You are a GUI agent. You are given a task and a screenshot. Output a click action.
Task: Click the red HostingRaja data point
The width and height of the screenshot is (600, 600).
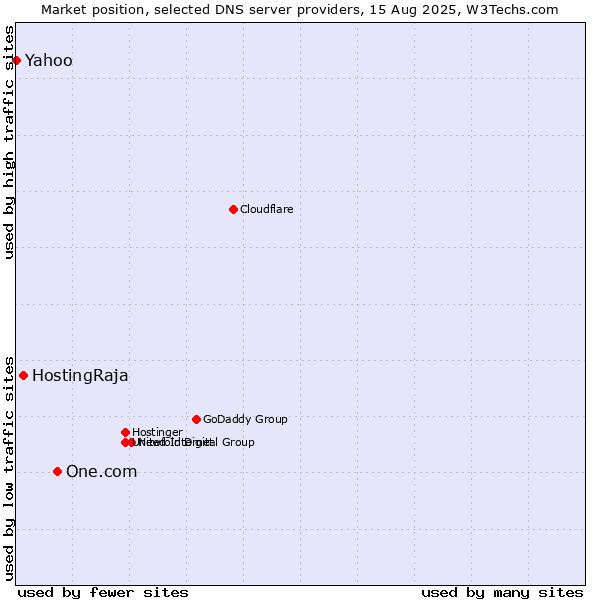[x=23, y=375]
